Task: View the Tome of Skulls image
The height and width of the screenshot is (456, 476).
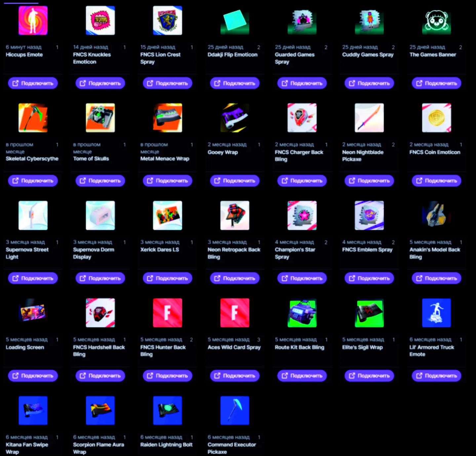Action: [100, 118]
